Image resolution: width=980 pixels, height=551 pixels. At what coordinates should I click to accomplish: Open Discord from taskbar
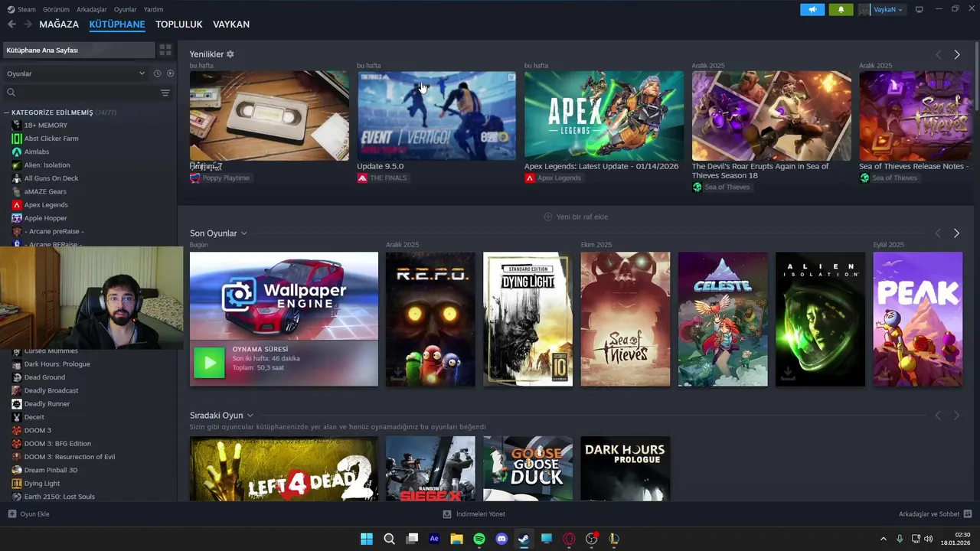(501, 539)
